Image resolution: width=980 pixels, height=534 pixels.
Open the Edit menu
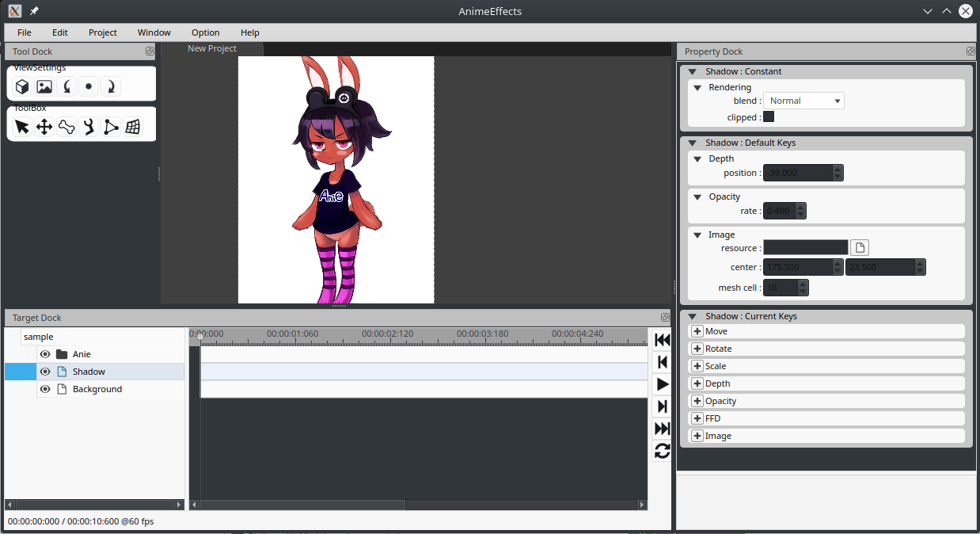coord(60,32)
